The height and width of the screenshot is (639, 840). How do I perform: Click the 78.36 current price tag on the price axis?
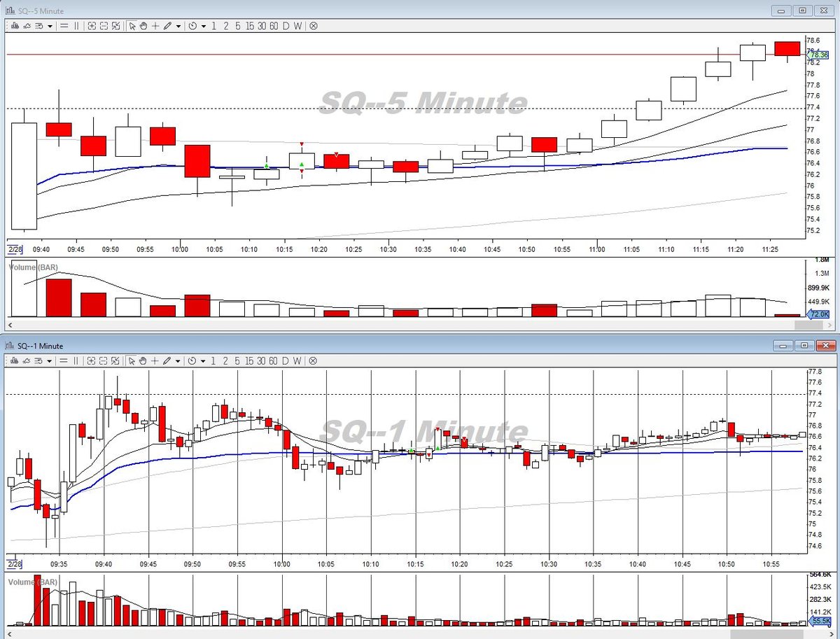point(819,55)
